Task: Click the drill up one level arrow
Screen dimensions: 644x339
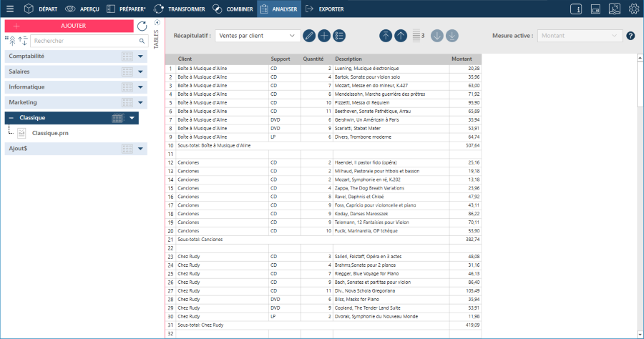Action: point(401,36)
